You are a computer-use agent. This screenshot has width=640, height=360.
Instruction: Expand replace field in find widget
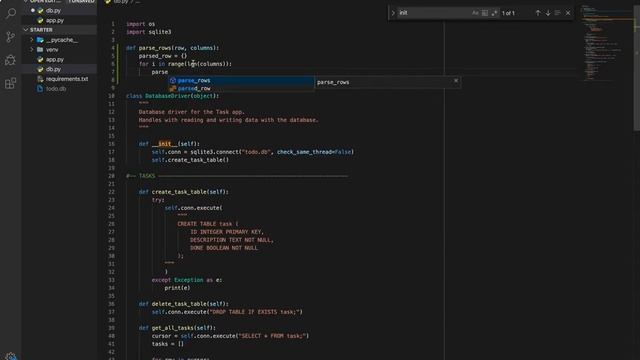pos(393,13)
